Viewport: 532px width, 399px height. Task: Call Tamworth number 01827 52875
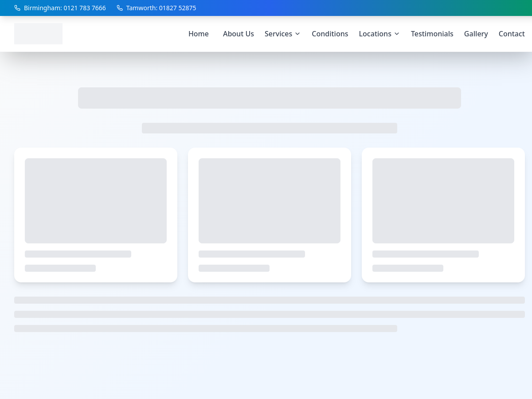click(x=161, y=8)
